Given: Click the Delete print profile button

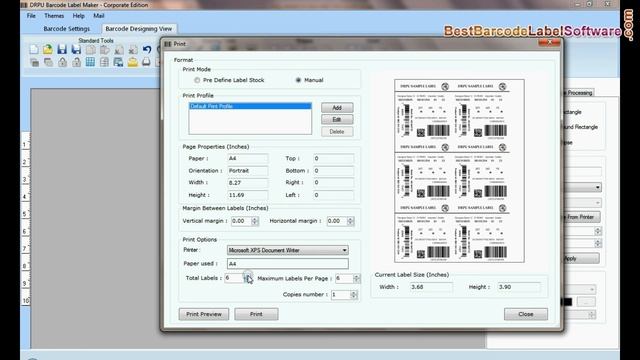Looking at the screenshot, I should (337, 132).
